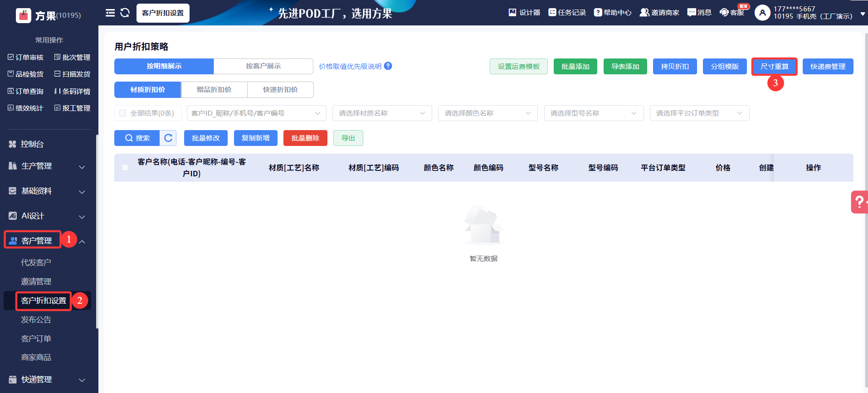
Task: Switch to 按明细展示 tab
Action: [x=164, y=66]
